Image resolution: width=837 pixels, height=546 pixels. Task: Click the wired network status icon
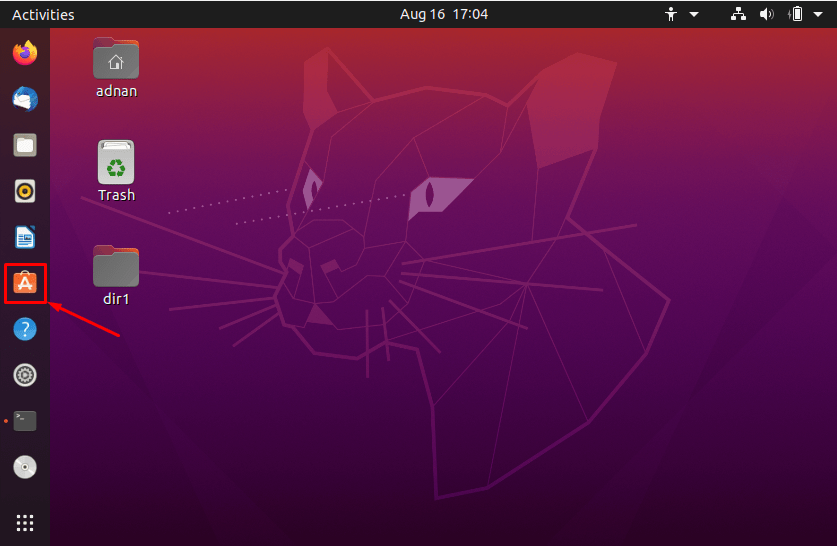[738, 14]
